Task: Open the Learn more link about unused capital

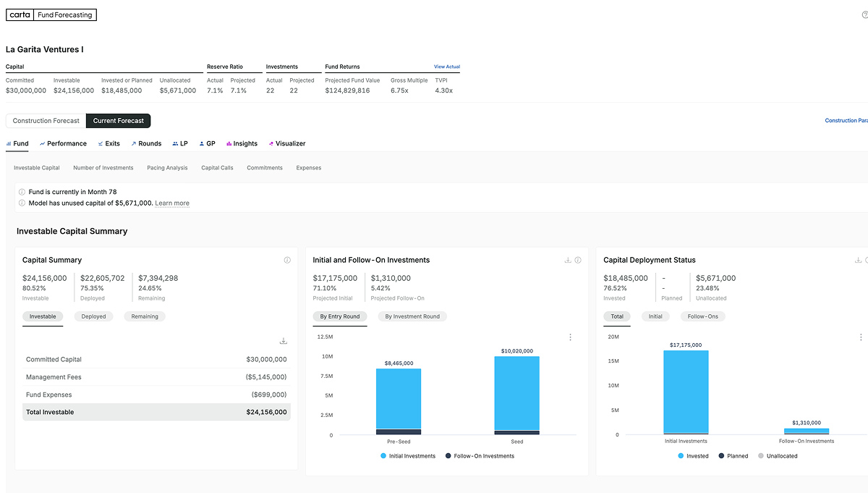Action: 171,203
